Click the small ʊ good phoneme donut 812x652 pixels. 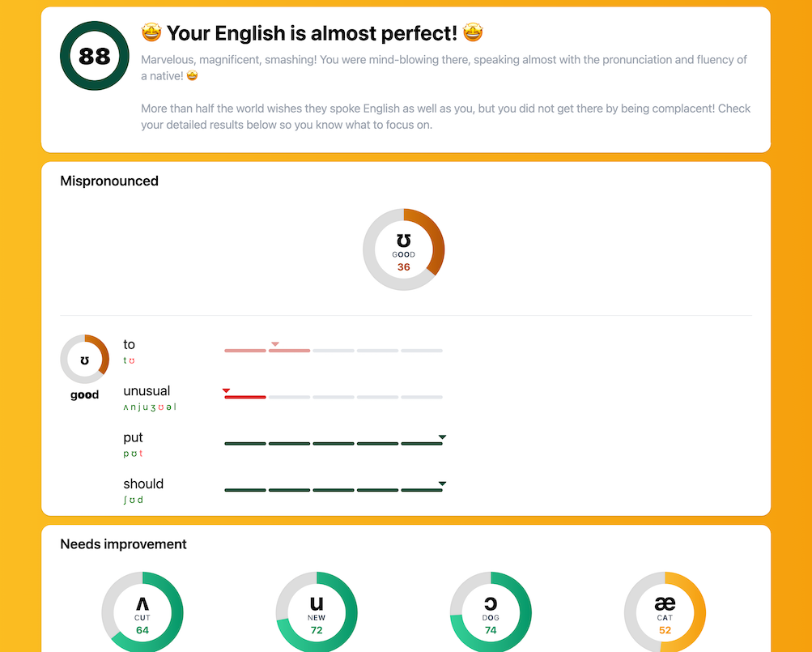[x=84, y=359]
